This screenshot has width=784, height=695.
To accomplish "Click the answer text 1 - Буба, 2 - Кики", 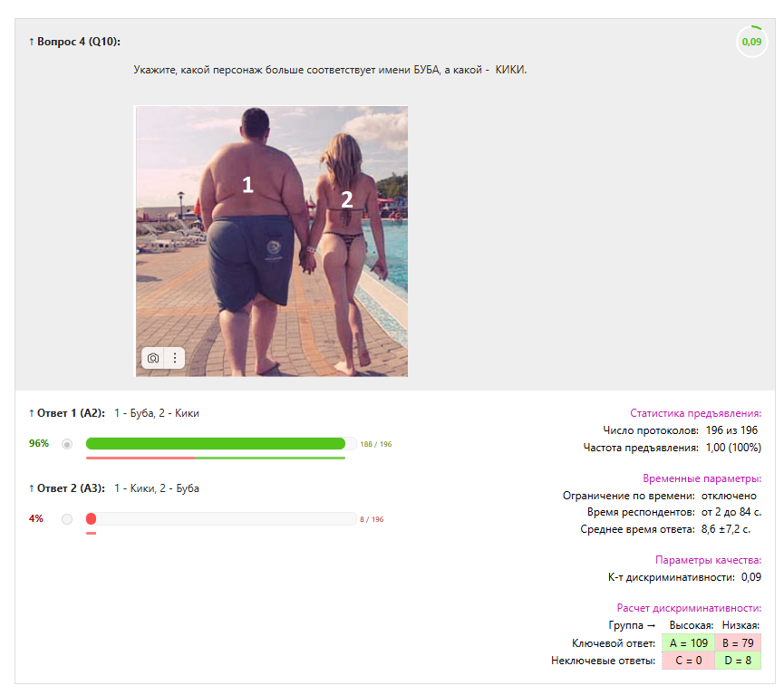I will [x=157, y=413].
